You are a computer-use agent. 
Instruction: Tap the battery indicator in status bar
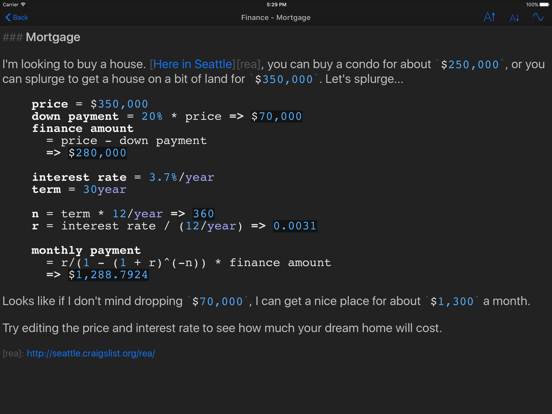point(544,5)
